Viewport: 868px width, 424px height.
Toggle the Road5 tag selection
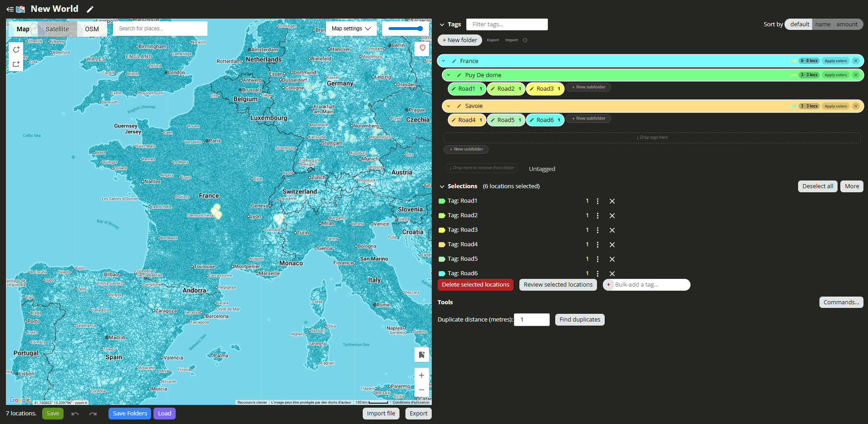506,120
